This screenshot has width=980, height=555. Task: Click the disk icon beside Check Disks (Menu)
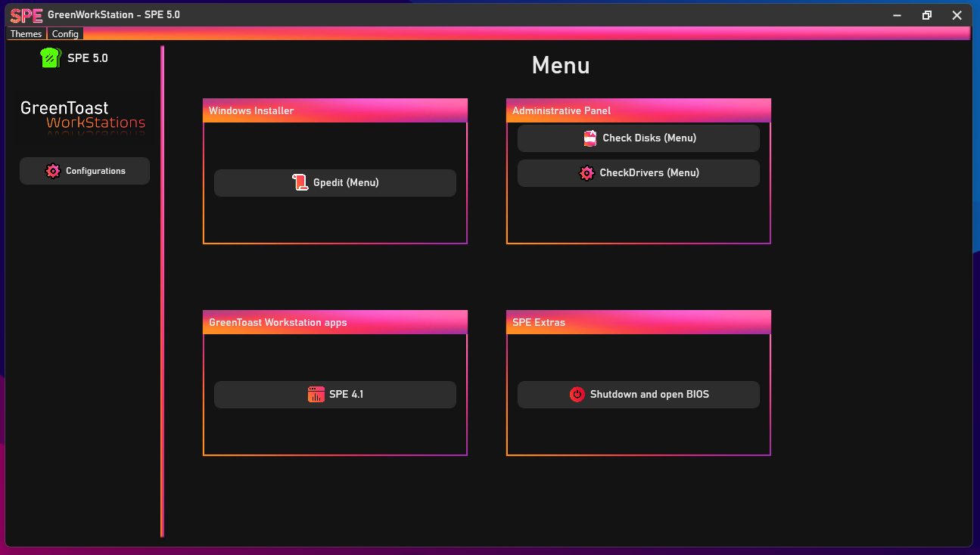coord(590,138)
